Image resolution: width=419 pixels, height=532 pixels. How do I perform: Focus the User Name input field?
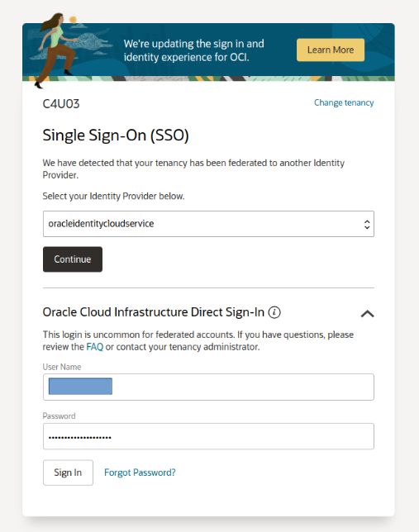point(208,387)
